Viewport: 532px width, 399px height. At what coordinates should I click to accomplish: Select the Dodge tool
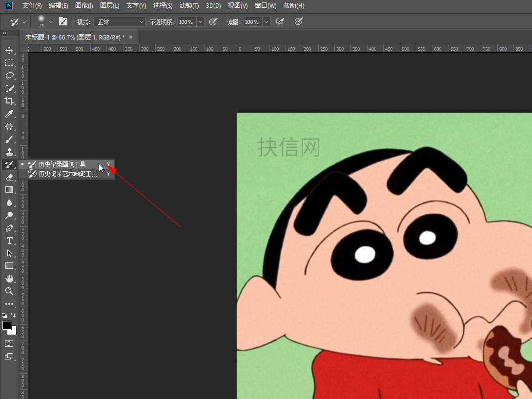(x=9, y=215)
